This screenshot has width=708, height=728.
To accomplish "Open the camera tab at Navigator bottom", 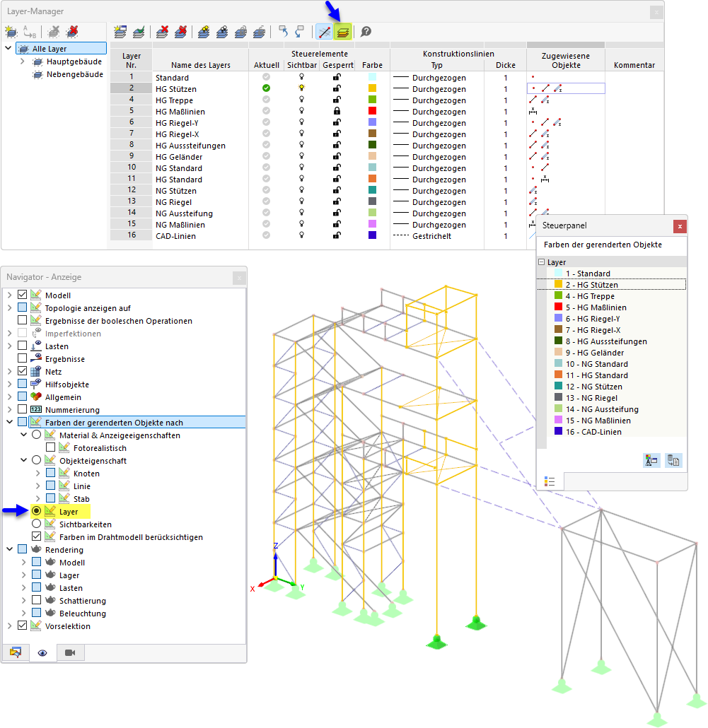I will pyautogui.click(x=70, y=653).
